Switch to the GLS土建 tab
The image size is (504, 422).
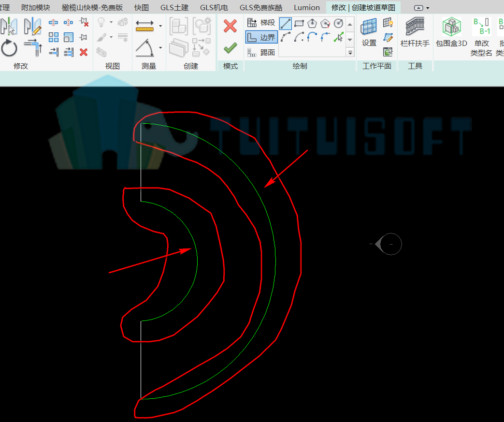(x=174, y=7)
